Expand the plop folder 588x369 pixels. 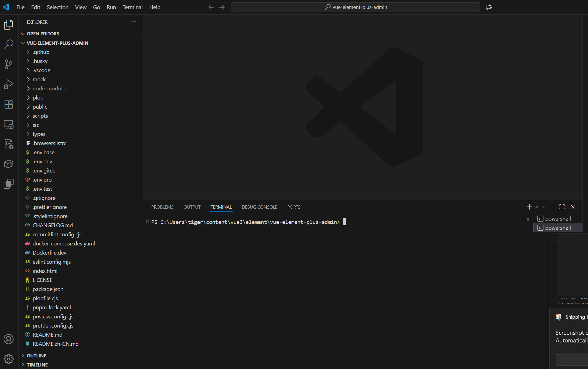tap(80, 98)
